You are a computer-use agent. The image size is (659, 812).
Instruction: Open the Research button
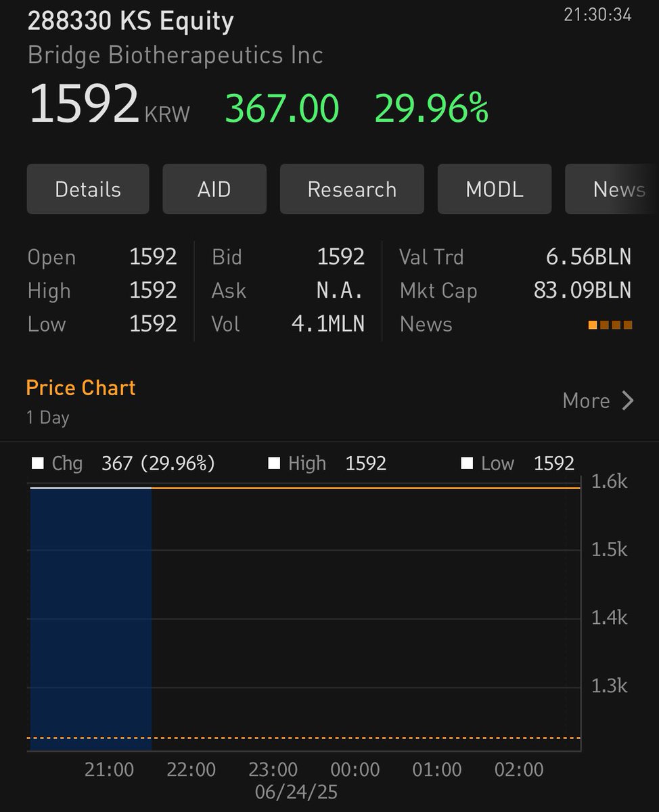coord(352,189)
